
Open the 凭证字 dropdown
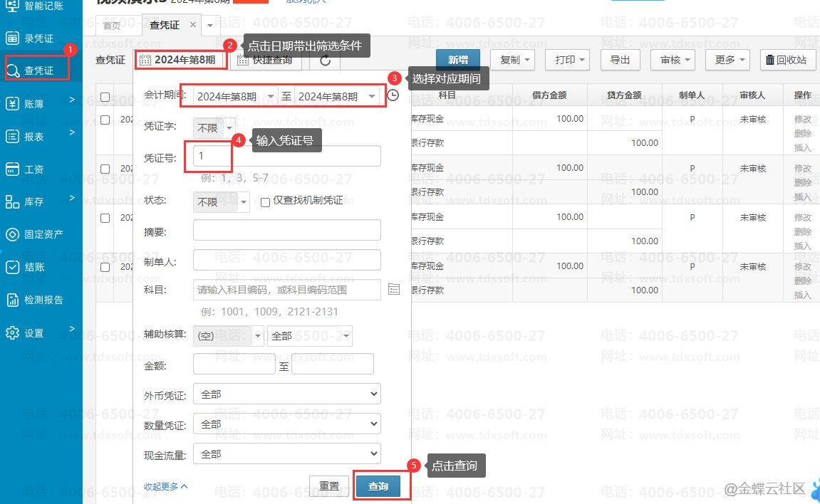point(214,128)
